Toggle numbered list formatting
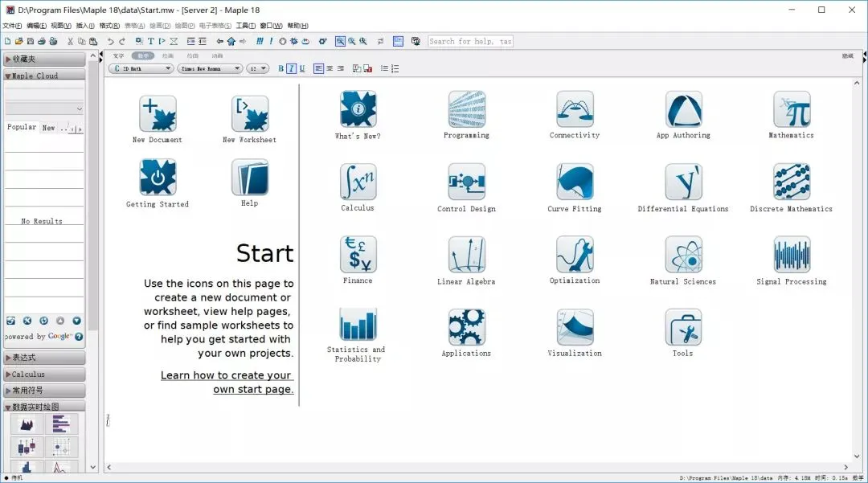This screenshot has height=483, width=868. (x=395, y=68)
